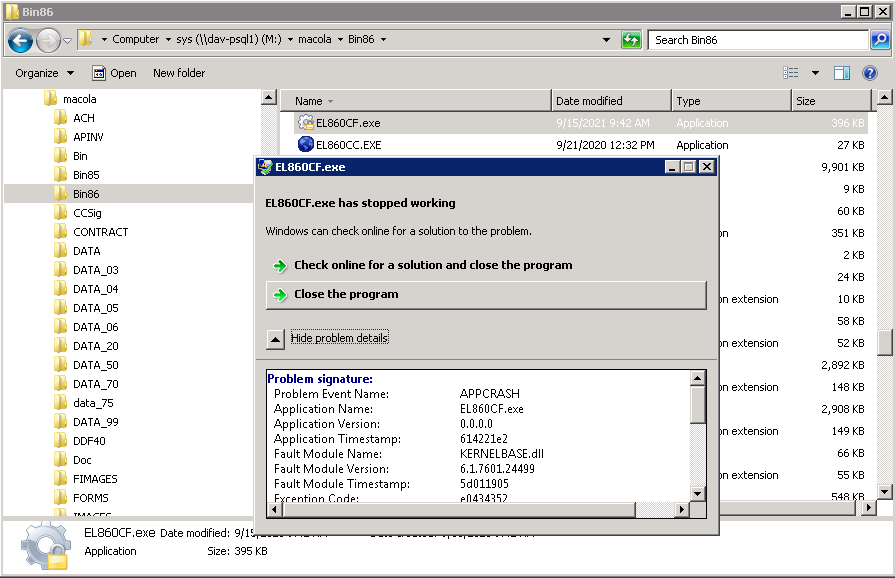Click the DATA_70 folder icon
Viewport: 895px width, 578px height.
[61, 383]
